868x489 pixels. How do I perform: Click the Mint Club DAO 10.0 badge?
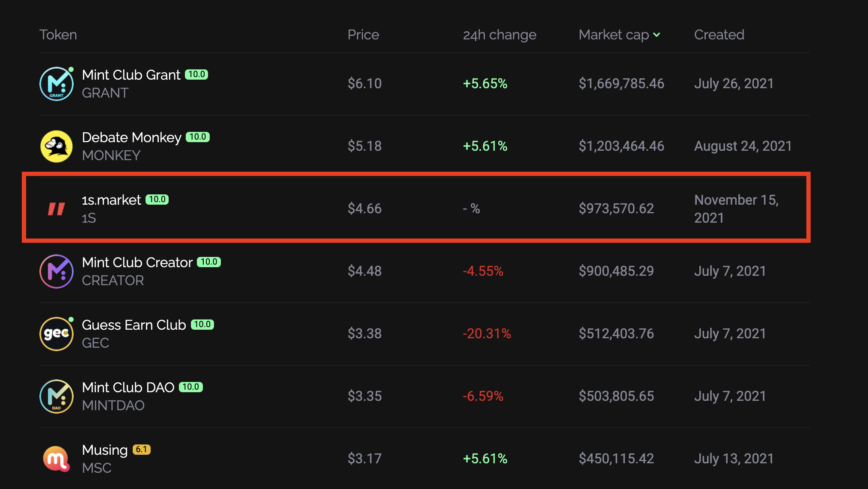[190, 387]
